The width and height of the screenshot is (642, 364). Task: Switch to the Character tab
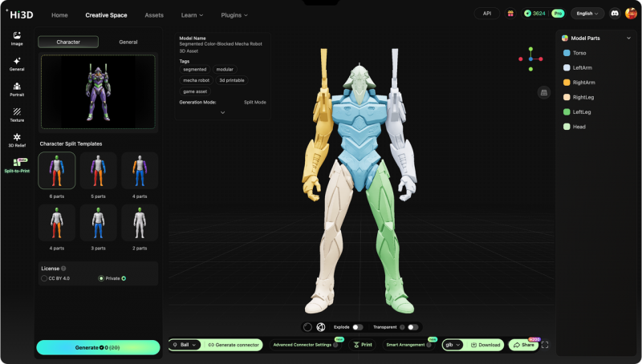[68, 42]
